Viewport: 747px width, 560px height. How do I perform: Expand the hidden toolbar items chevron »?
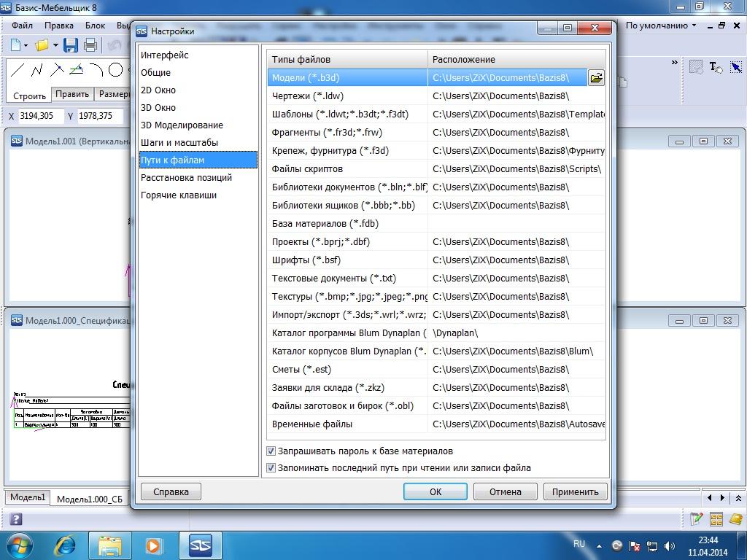pyautogui.click(x=674, y=63)
